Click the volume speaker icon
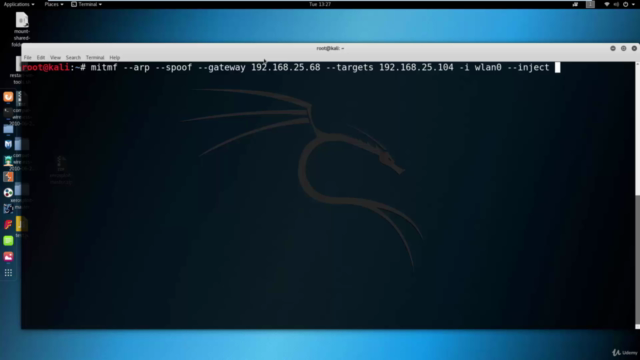Image resolution: width=640 pixels, height=360 pixels. click(616, 4)
